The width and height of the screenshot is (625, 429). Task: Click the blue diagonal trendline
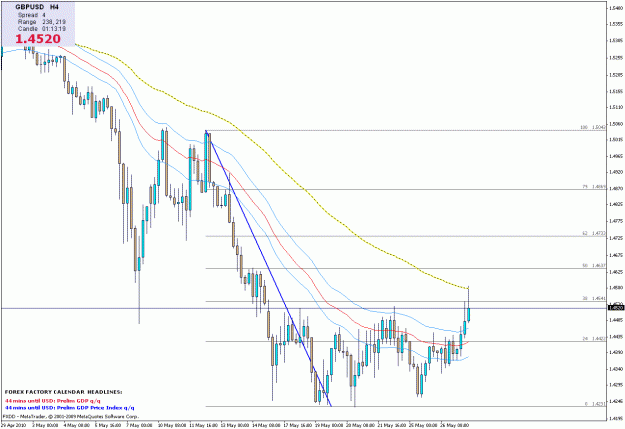[x=268, y=268]
